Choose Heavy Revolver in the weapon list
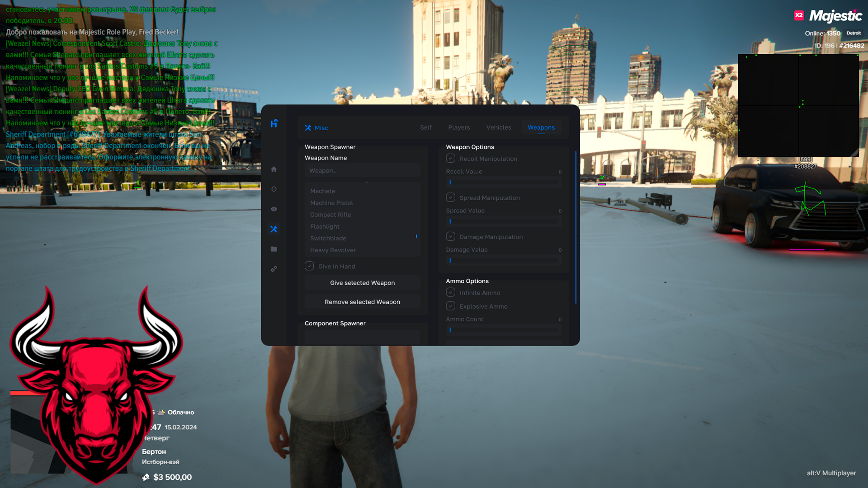The width and height of the screenshot is (868, 488). [333, 250]
